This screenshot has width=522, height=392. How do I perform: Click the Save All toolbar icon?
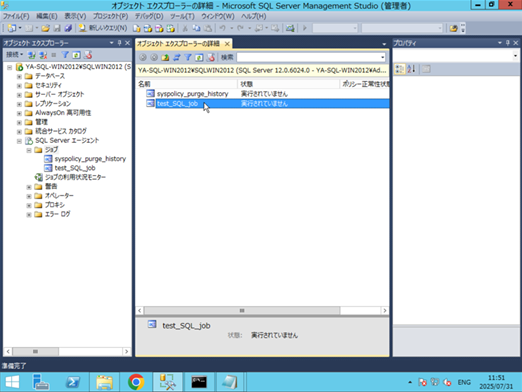pyautogui.click(x=68, y=28)
